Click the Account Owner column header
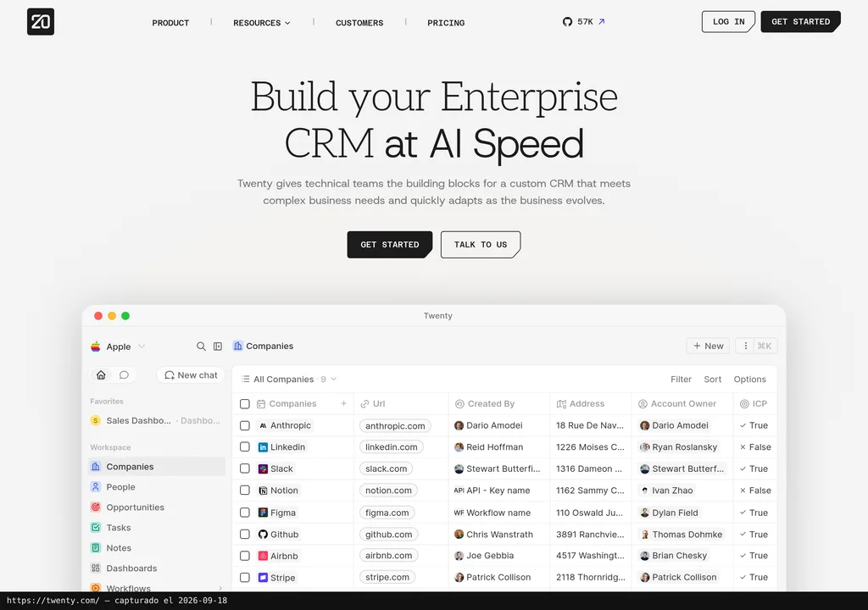The width and height of the screenshot is (868, 610). pyautogui.click(x=682, y=403)
